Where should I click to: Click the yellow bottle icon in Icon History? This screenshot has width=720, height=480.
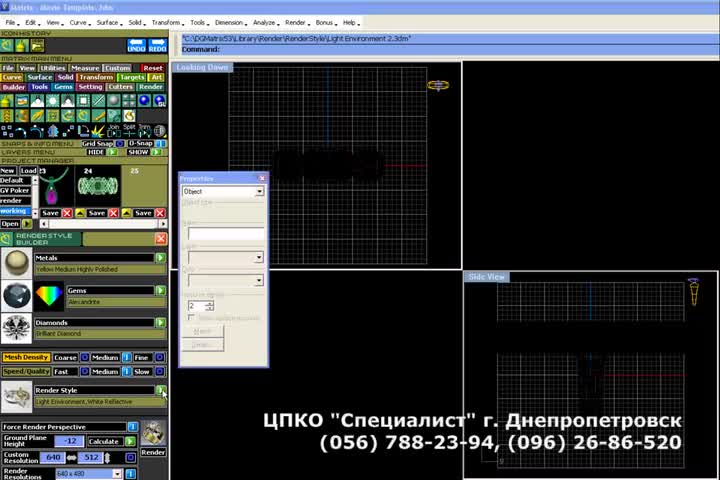point(22,45)
